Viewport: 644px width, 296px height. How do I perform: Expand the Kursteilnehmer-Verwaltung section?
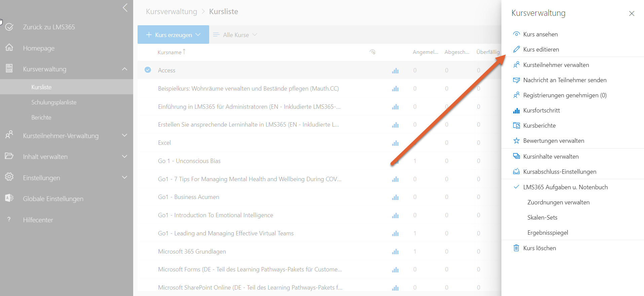click(124, 135)
